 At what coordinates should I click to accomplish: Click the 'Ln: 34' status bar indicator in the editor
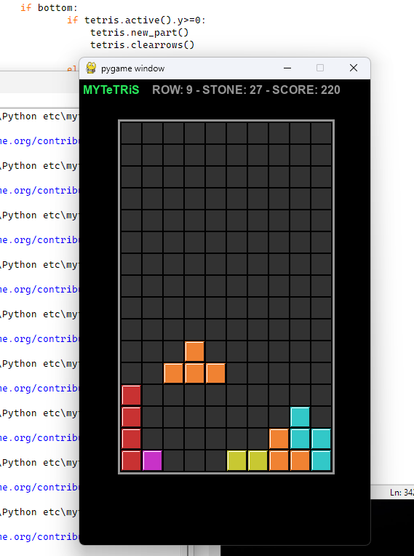click(402, 493)
